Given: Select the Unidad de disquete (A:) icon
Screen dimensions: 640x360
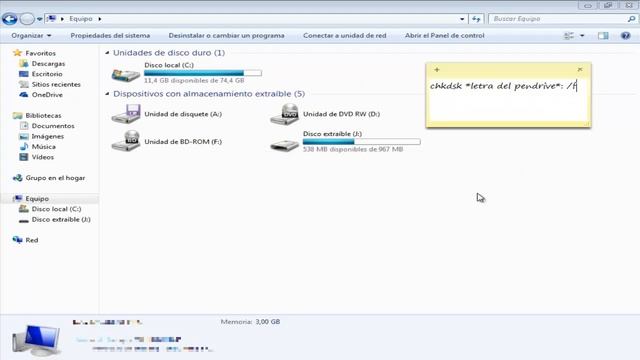Looking at the screenshot, I should (x=126, y=114).
